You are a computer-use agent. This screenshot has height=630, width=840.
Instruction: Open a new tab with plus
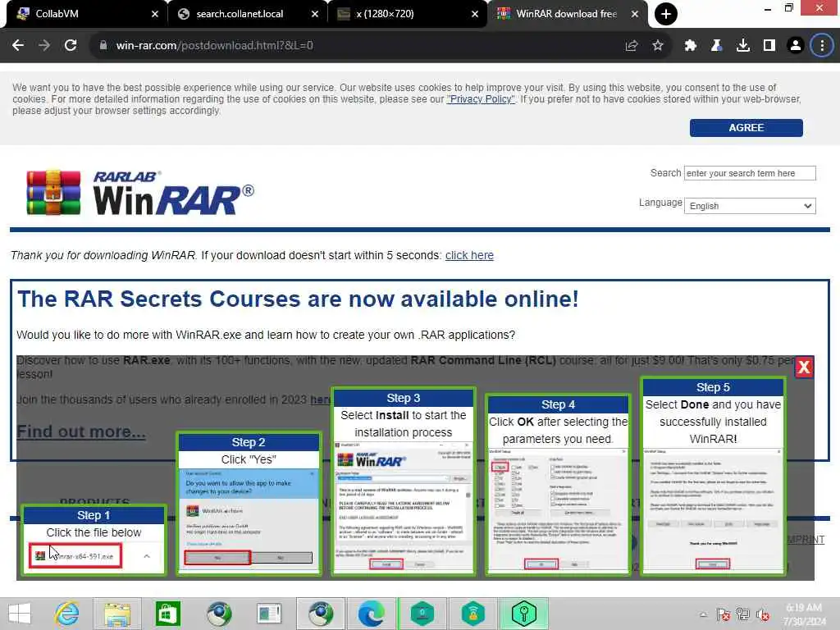(x=666, y=14)
